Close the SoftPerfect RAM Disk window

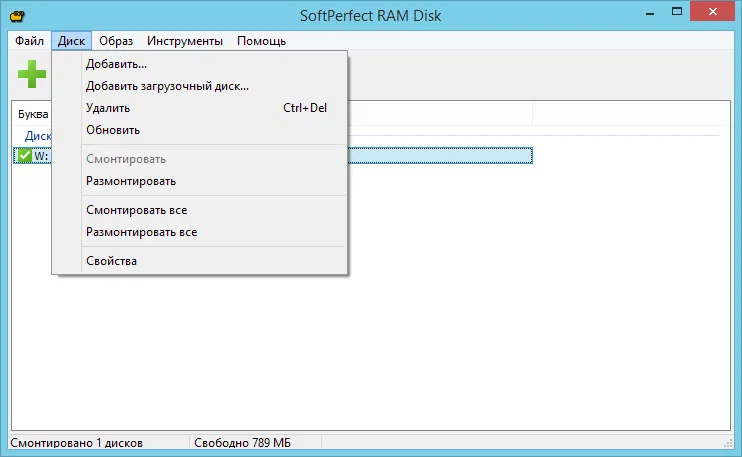coord(714,13)
